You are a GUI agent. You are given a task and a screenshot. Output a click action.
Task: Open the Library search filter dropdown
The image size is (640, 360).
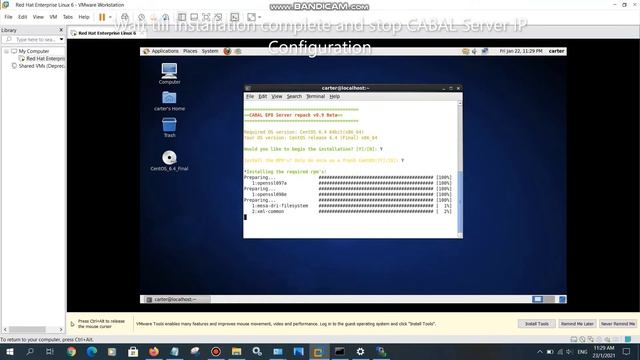click(61, 40)
